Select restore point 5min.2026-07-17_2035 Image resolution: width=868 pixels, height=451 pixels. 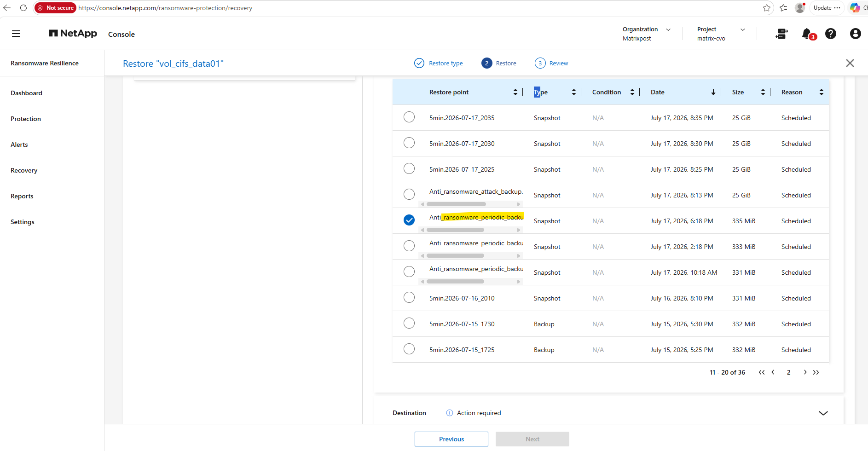[x=409, y=117]
